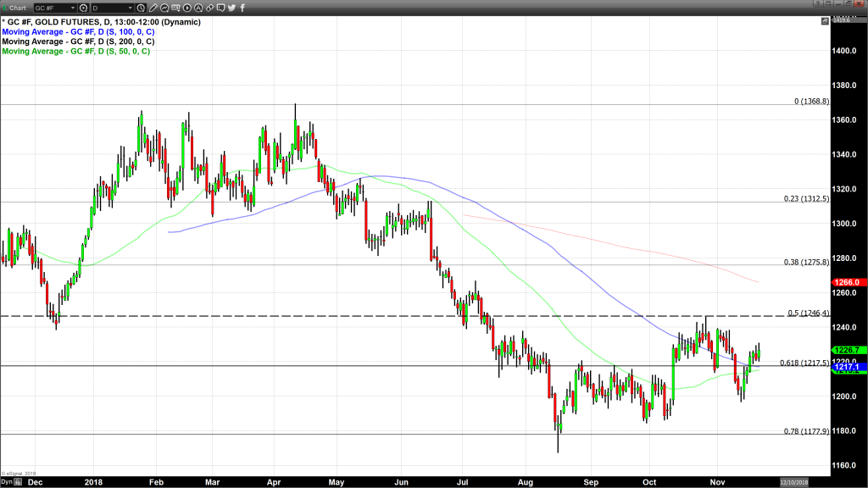Click the alerts toolbar icon with dropdown
Image resolution: width=868 pixels, height=488 pixels.
tap(175, 8)
